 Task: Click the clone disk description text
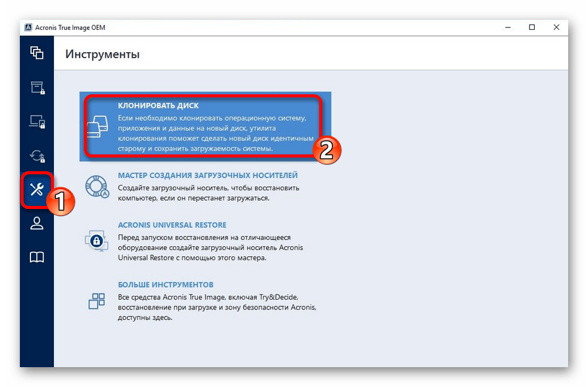pos(215,133)
